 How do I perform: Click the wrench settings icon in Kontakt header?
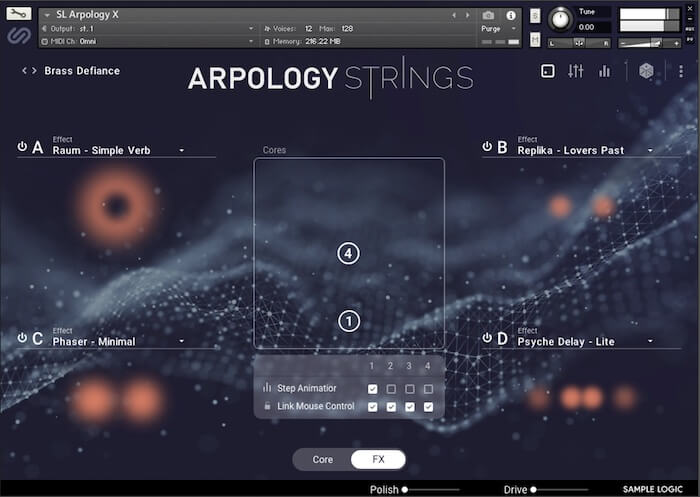coord(19,15)
